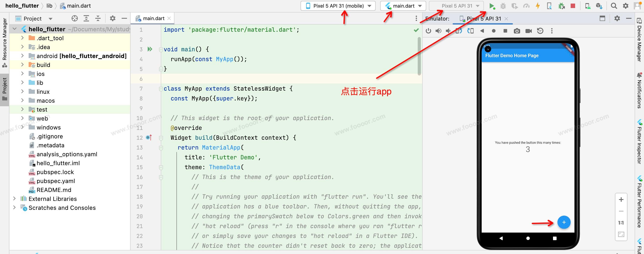
Task: Click the emulator power button icon
Action: [428, 31]
